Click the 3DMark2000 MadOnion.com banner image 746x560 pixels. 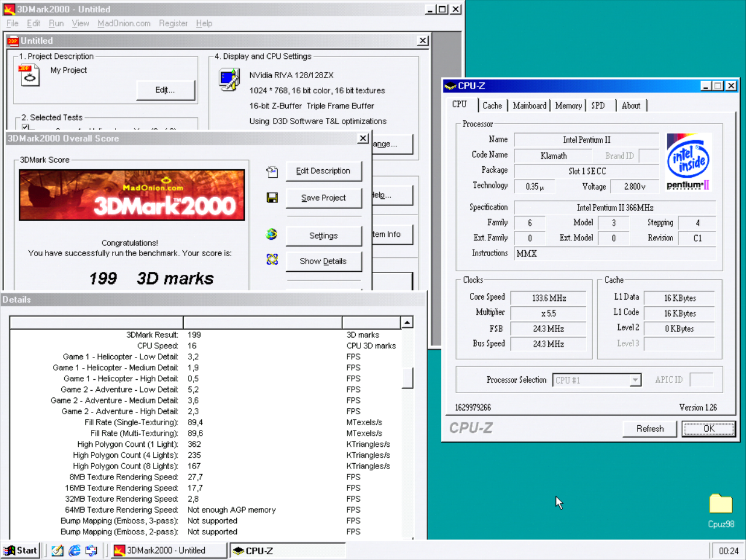tap(132, 195)
